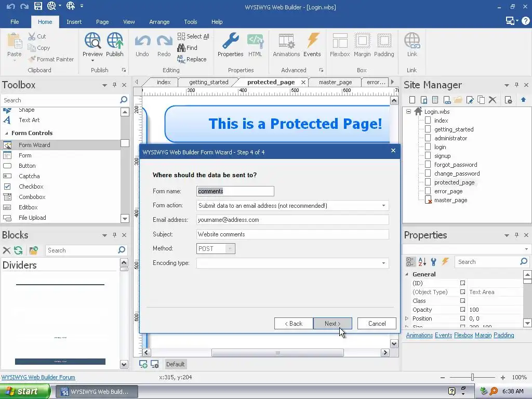
Task: Open the Insert ribbon tab
Action: [74, 22]
